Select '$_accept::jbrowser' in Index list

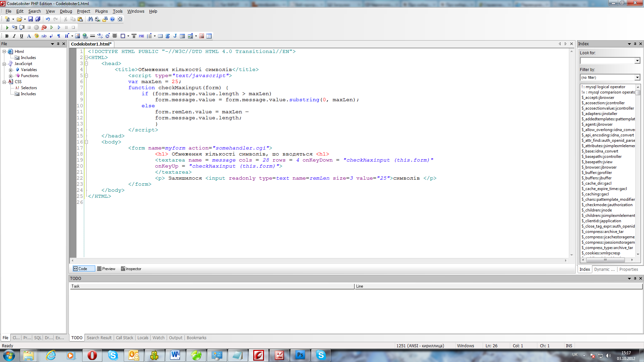click(598, 98)
